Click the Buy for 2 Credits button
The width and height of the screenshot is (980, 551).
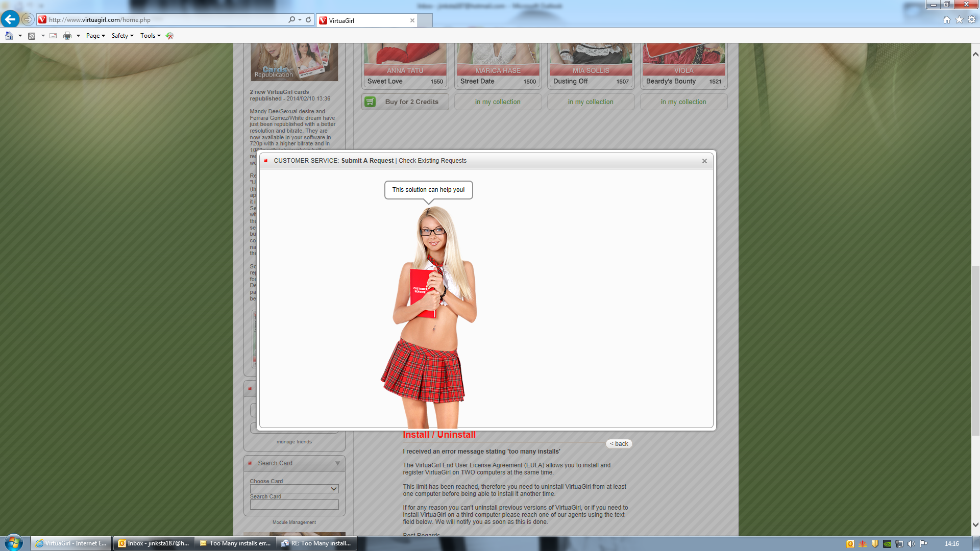coord(411,102)
